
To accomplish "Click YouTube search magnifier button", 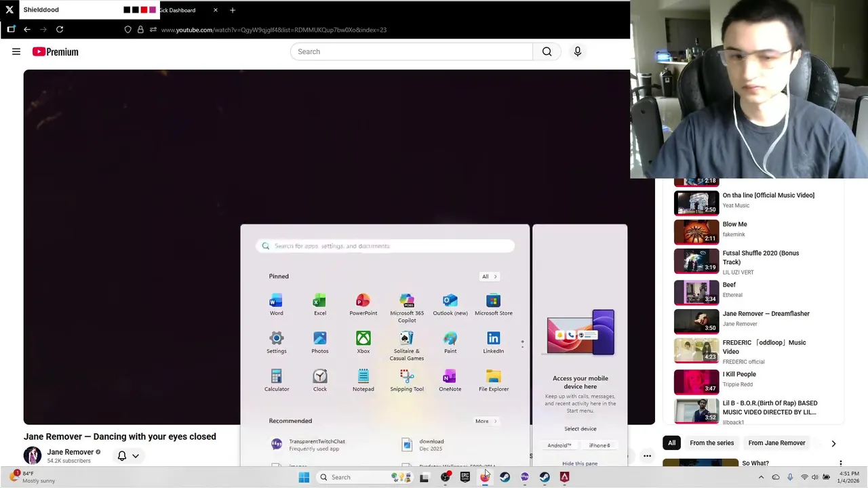I will [547, 52].
